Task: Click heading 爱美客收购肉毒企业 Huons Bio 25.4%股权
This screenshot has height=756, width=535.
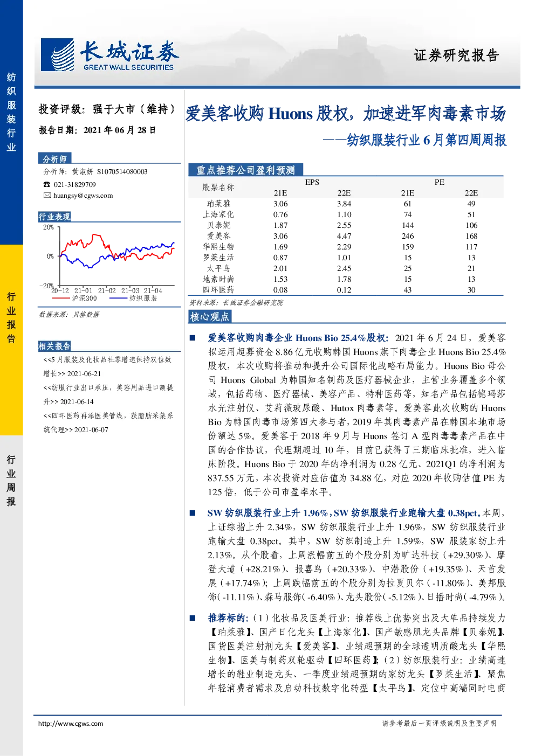Action: [297, 338]
